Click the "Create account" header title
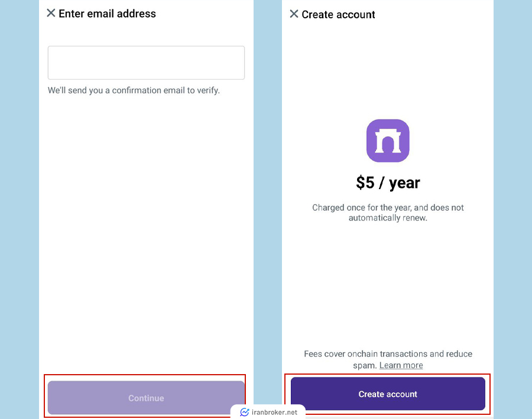The height and width of the screenshot is (419, 532). [338, 15]
